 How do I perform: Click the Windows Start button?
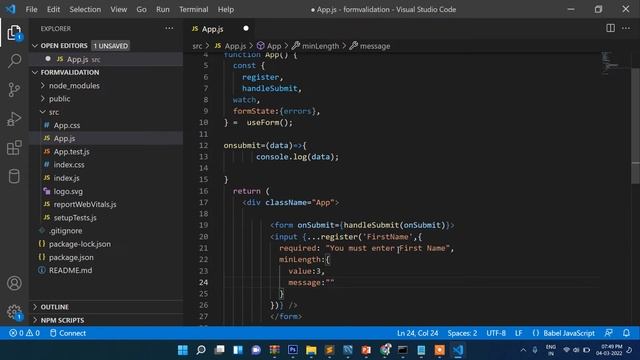(183, 350)
